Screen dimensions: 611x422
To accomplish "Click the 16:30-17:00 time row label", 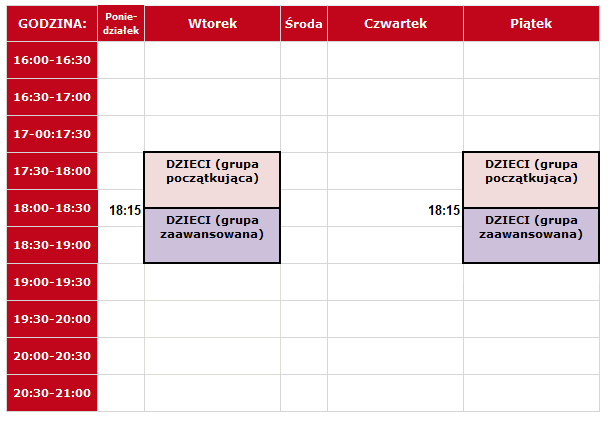I will click(x=52, y=97).
